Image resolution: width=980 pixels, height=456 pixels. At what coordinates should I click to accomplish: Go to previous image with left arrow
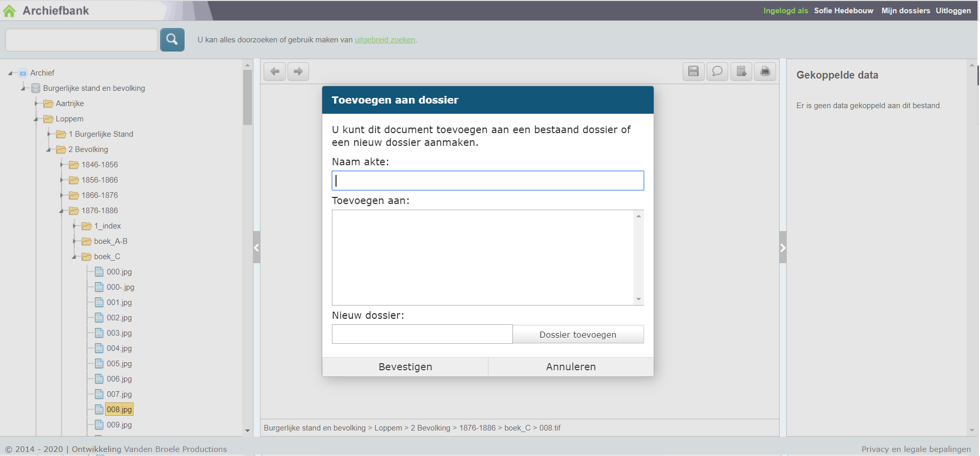275,71
